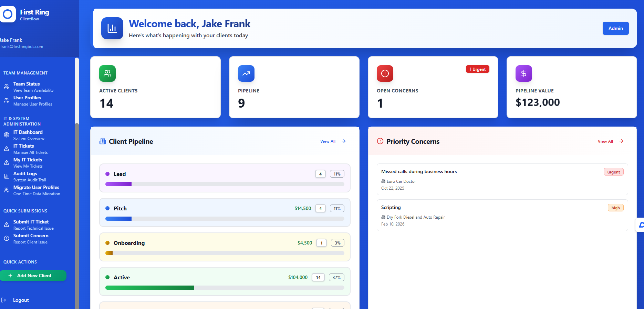Go to IT Dashboard
Image resolution: width=644 pixels, height=309 pixels.
pyautogui.click(x=33, y=135)
